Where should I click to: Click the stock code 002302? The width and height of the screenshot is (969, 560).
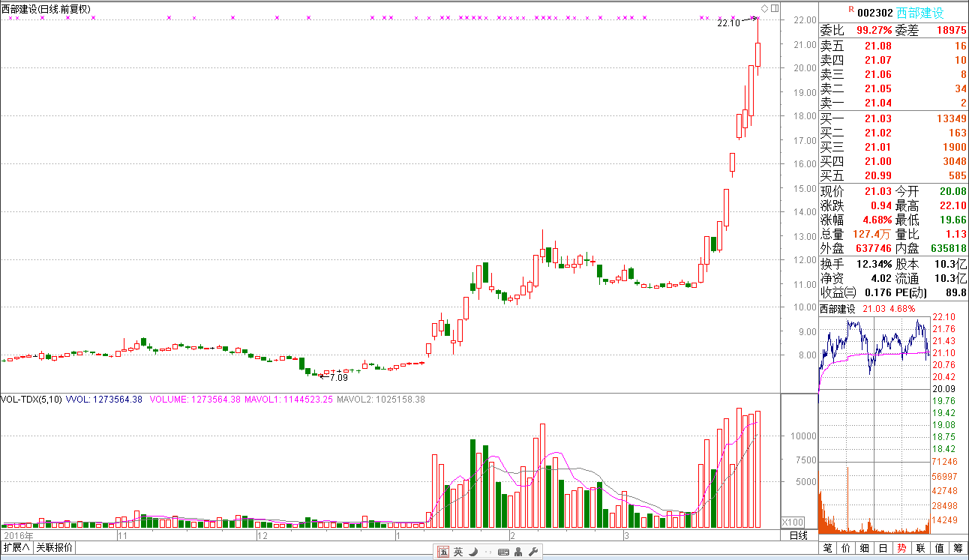874,13
